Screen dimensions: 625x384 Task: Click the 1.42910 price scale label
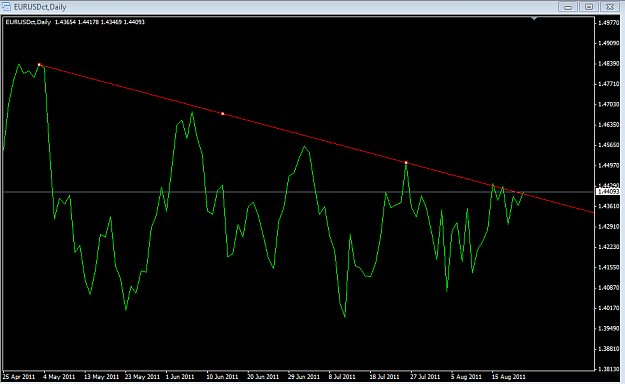(609, 226)
